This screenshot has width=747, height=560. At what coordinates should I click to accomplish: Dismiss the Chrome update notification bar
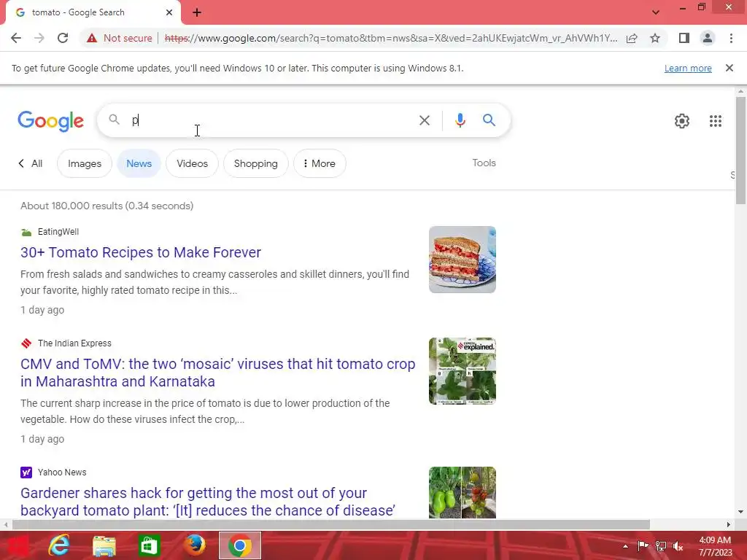[729, 68]
